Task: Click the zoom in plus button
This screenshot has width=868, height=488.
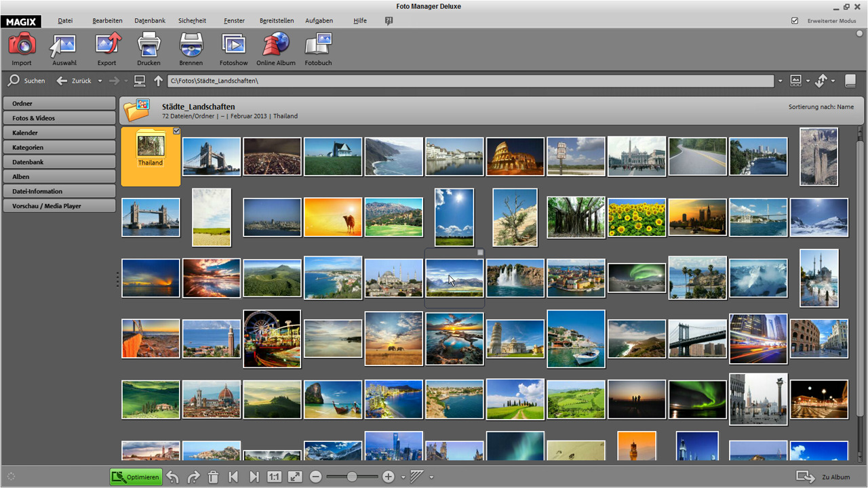Action: pyautogui.click(x=388, y=477)
